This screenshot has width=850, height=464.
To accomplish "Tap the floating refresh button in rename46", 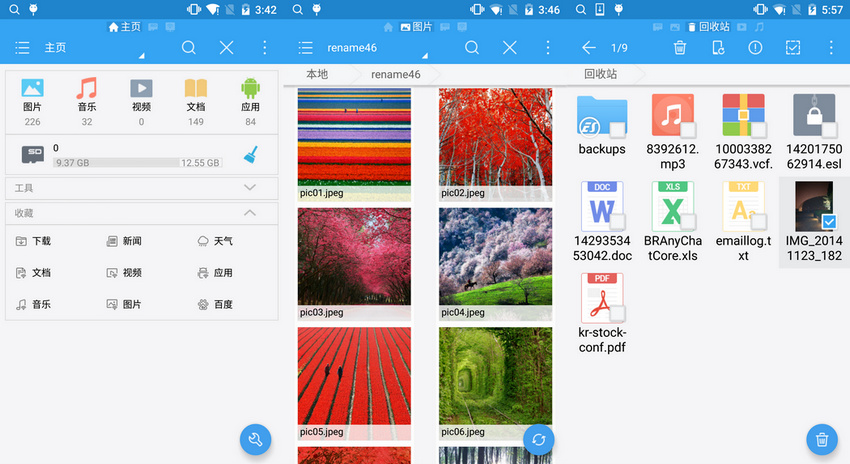I will (539, 439).
